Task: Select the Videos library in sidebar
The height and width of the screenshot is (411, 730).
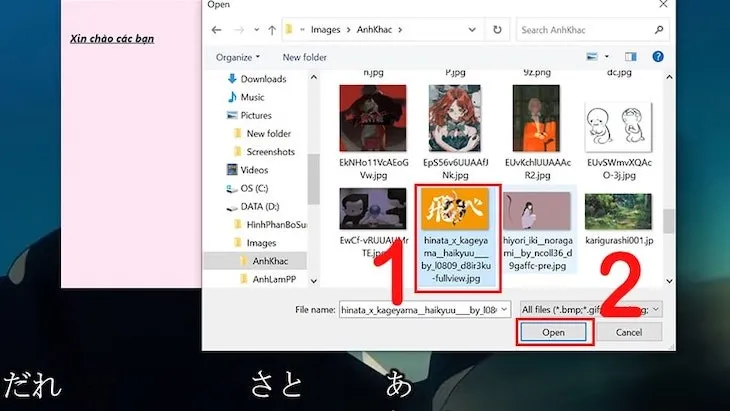Action: (254, 170)
